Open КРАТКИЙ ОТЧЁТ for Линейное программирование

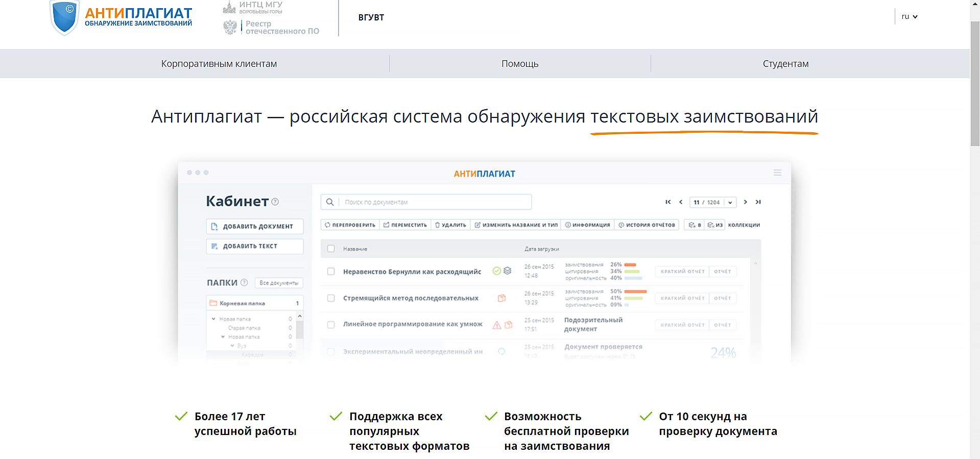[x=682, y=325]
